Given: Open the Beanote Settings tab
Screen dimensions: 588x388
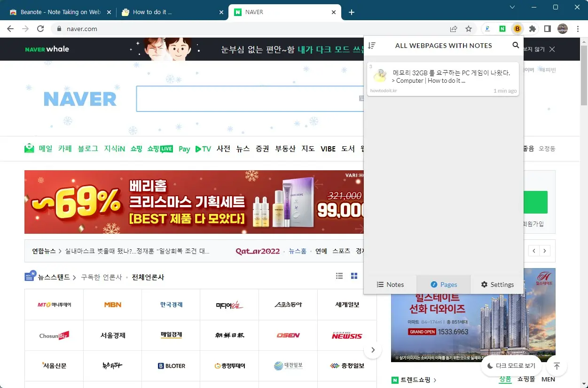Looking at the screenshot, I should click(x=497, y=284).
